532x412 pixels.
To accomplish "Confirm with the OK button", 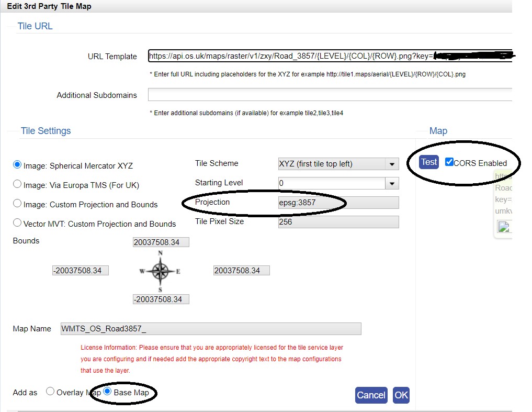I will [x=401, y=395].
